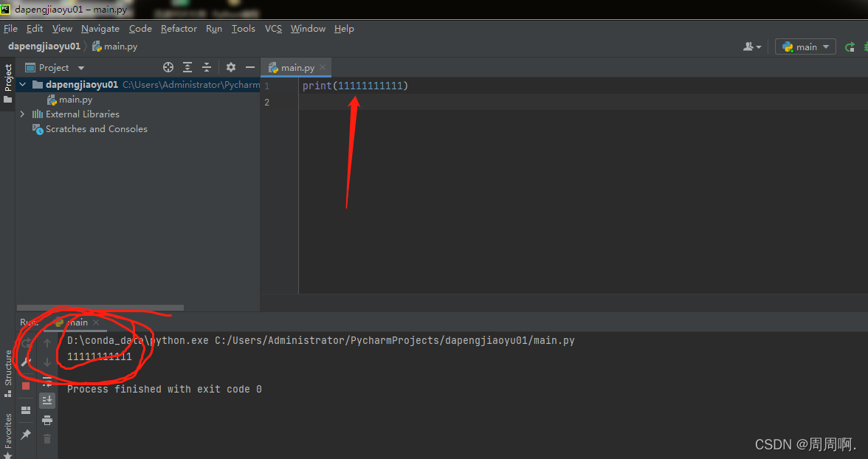Image resolution: width=868 pixels, height=459 pixels.
Task: Click the Down arrow in Run console
Action: tap(47, 362)
